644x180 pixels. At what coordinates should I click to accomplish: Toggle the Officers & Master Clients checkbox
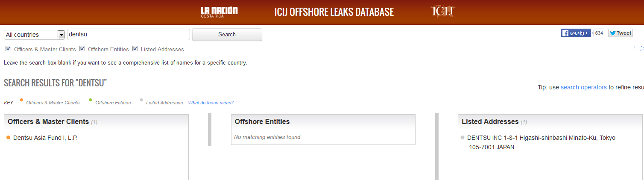[x=8, y=49]
